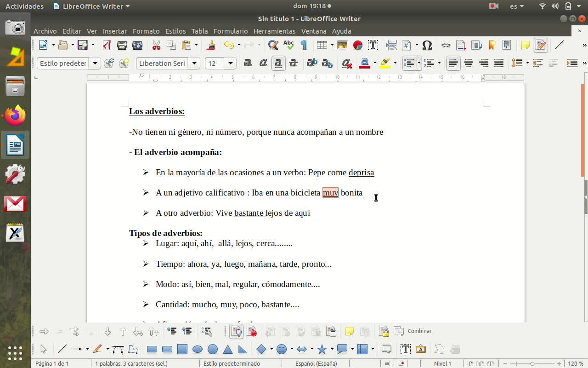588x368 pixels.
Task: Toggle Strikethrough text formatting
Action: (x=294, y=63)
